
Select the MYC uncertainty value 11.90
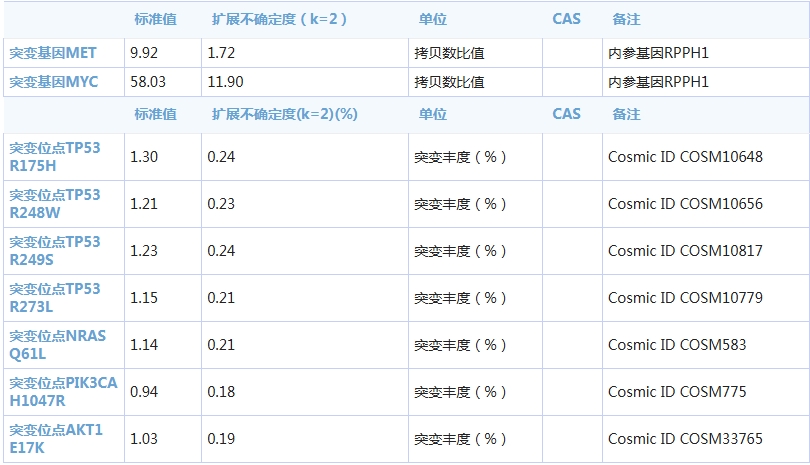tap(225, 82)
